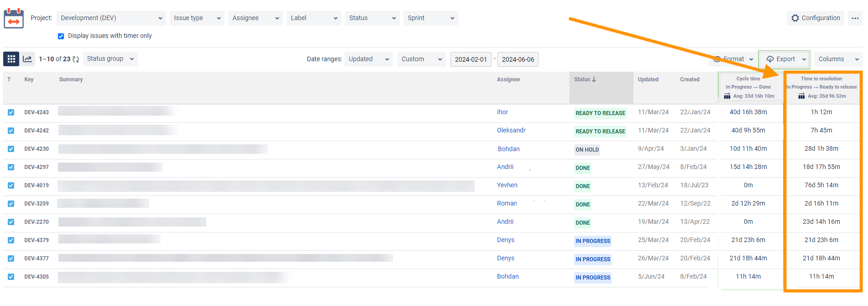Click the DEV-4305 IN PROGRESS status badge
The width and height of the screenshot is (868, 306).
593,278
